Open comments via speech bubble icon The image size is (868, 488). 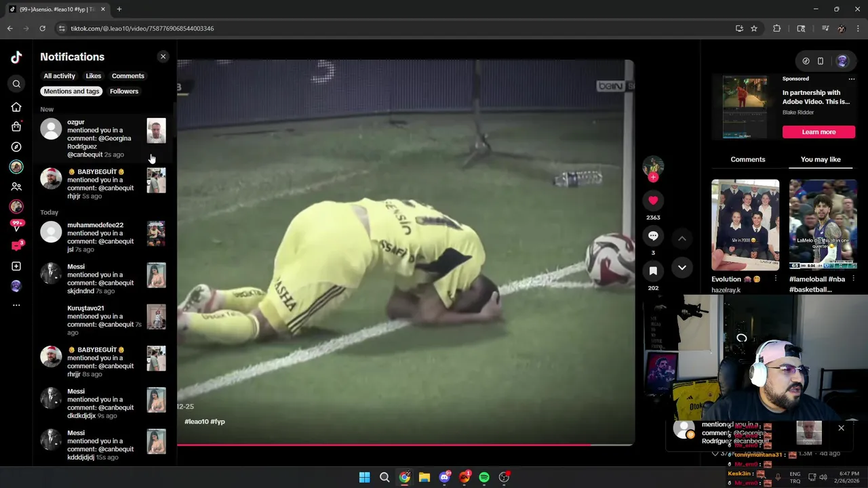(653, 236)
